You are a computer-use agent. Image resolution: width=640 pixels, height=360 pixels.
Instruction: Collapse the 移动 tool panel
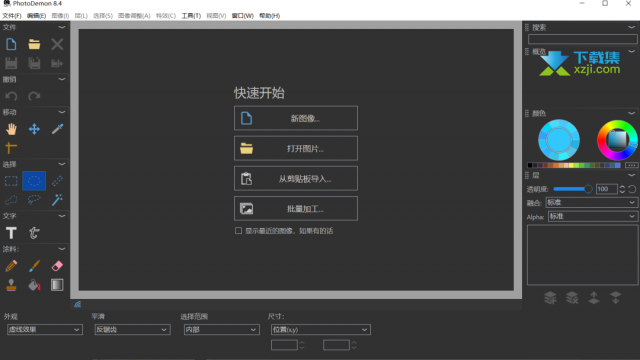62,112
